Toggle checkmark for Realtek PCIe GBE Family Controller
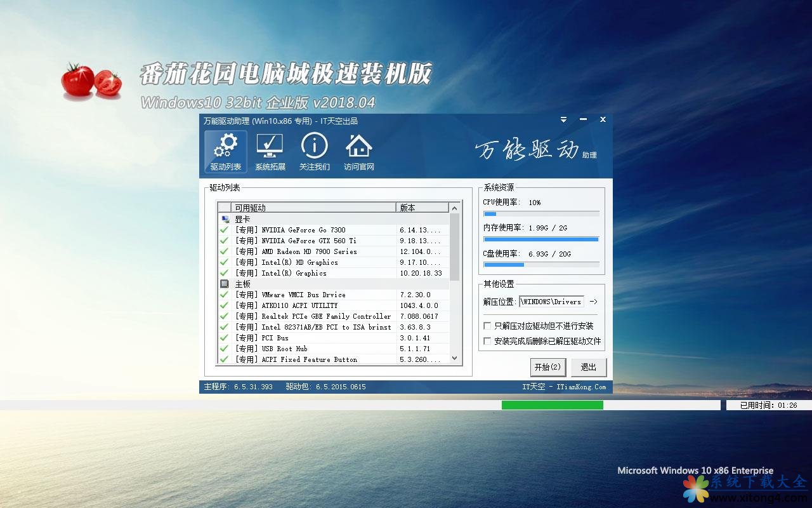 pyautogui.click(x=224, y=316)
